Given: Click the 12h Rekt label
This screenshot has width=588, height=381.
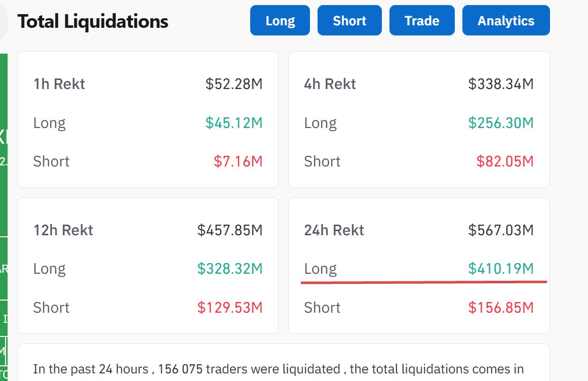Looking at the screenshot, I should click(63, 230).
